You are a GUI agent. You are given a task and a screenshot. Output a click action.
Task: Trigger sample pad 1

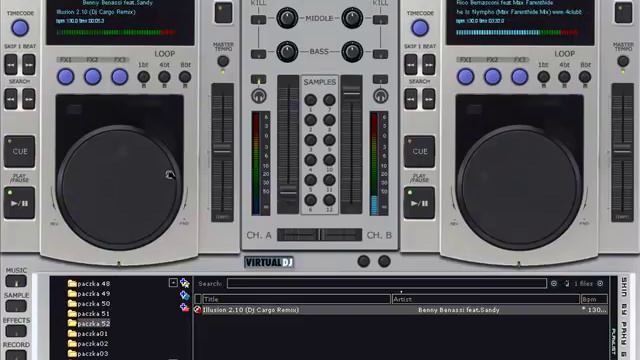310,100
